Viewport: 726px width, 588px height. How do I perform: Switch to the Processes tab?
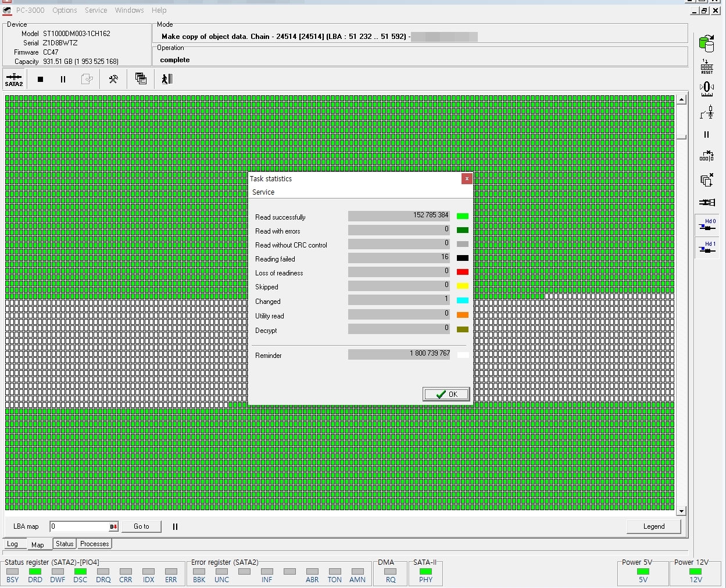[95, 544]
